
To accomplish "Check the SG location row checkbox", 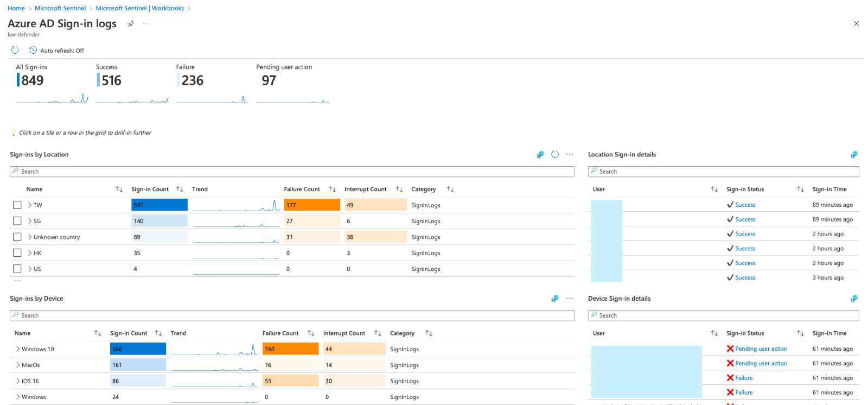I will click(17, 221).
